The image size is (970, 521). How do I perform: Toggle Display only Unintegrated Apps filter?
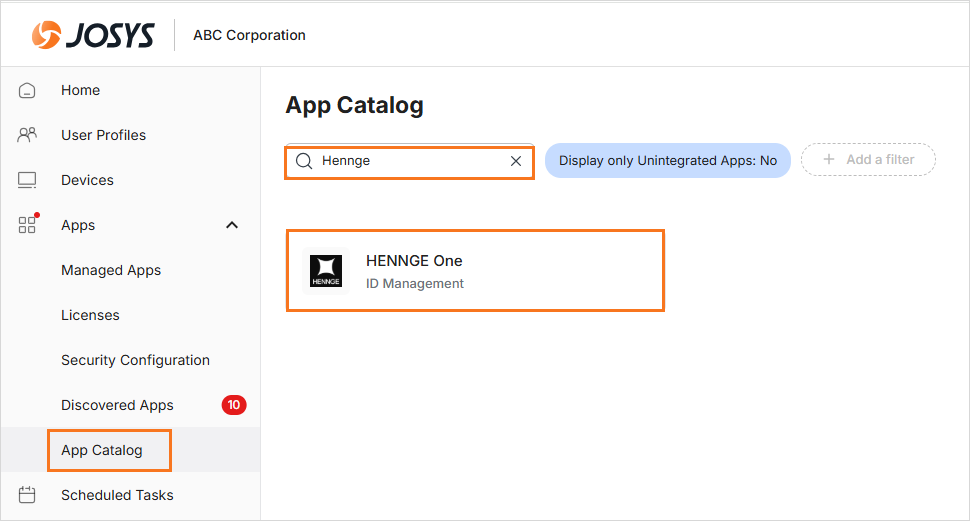pyautogui.click(x=667, y=161)
